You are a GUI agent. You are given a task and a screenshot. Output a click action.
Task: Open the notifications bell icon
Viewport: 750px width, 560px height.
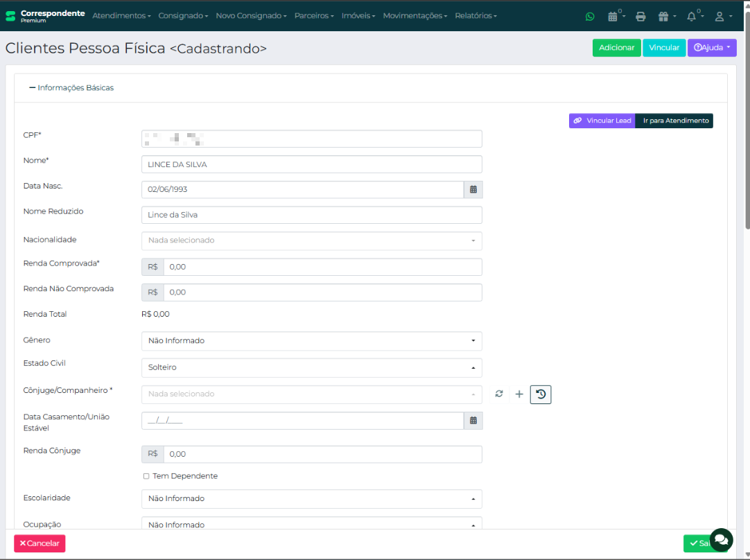pyautogui.click(x=692, y=16)
